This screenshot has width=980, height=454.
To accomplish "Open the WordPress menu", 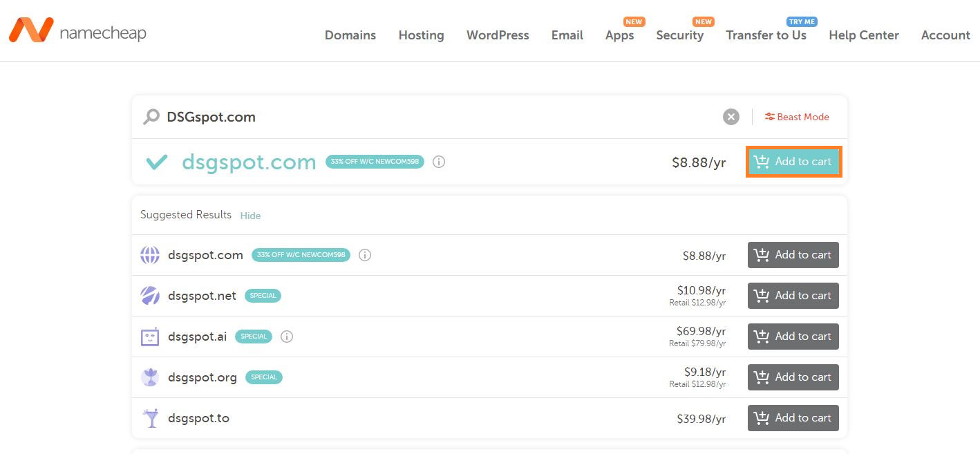I will pos(498,35).
